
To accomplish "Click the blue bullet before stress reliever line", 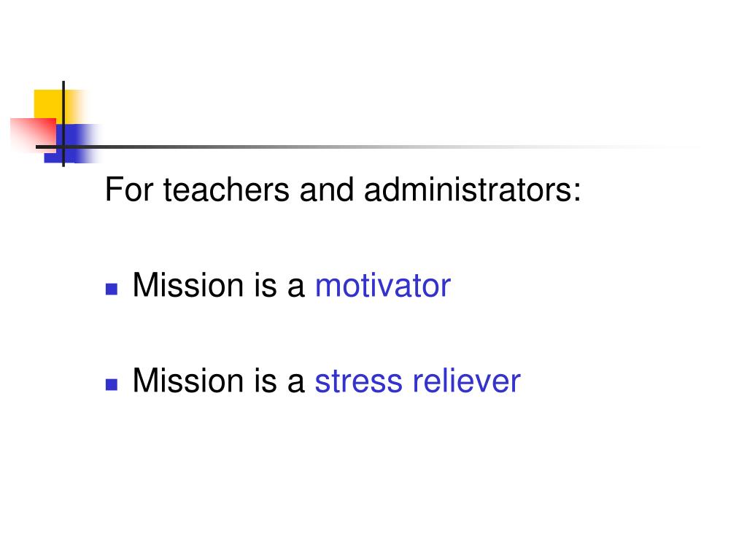I will coord(112,384).
